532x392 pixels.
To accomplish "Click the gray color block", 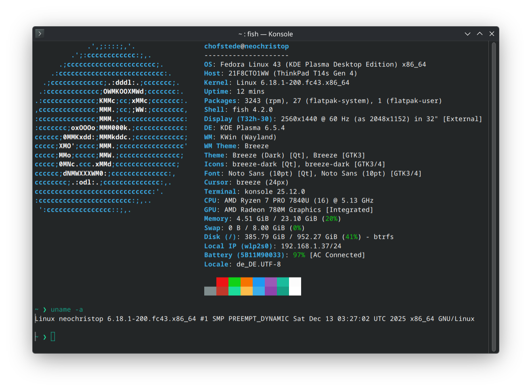I will click(210, 291).
